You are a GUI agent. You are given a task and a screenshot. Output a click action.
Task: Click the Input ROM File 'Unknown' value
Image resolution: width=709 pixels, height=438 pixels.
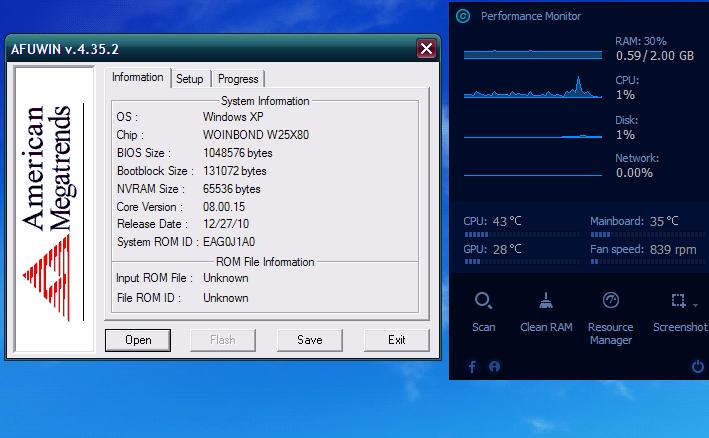pyautogui.click(x=226, y=278)
